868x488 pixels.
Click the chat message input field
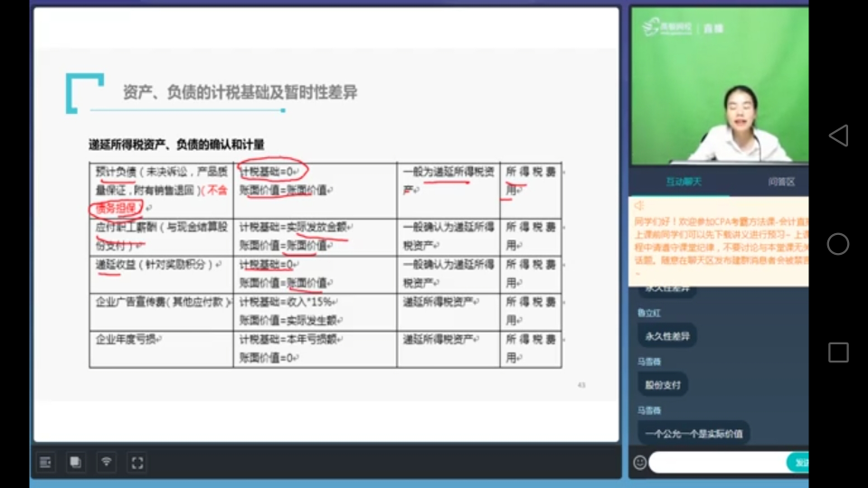718,463
